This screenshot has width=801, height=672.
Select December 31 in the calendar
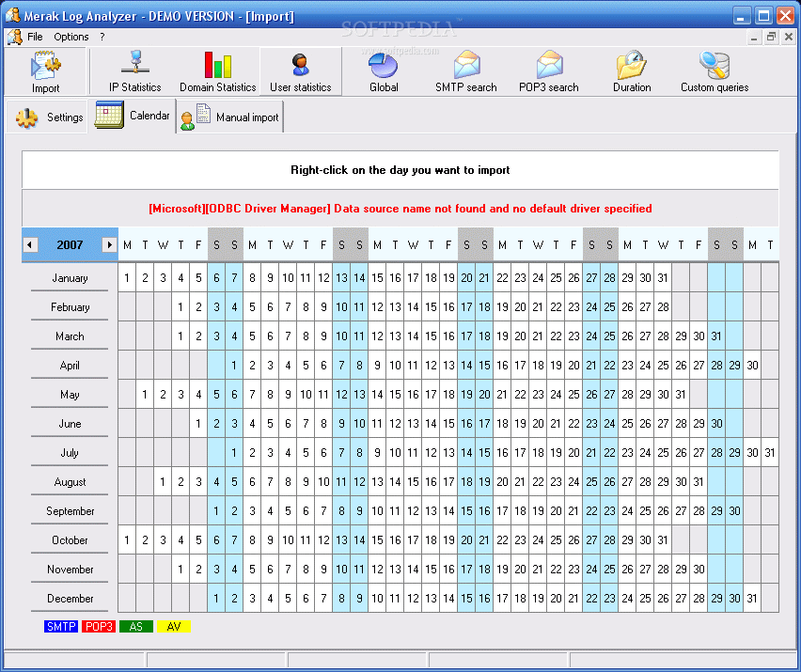[x=752, y=598]
